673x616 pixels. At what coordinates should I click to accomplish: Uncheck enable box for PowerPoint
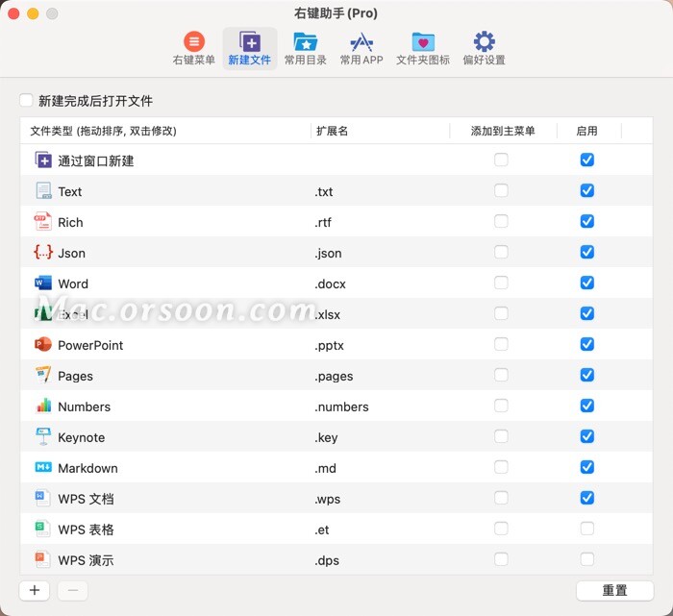click(x=587, y=344)
